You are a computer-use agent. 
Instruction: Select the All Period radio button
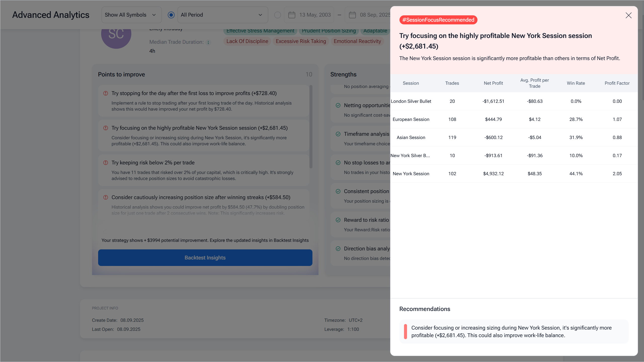(171, 15)
